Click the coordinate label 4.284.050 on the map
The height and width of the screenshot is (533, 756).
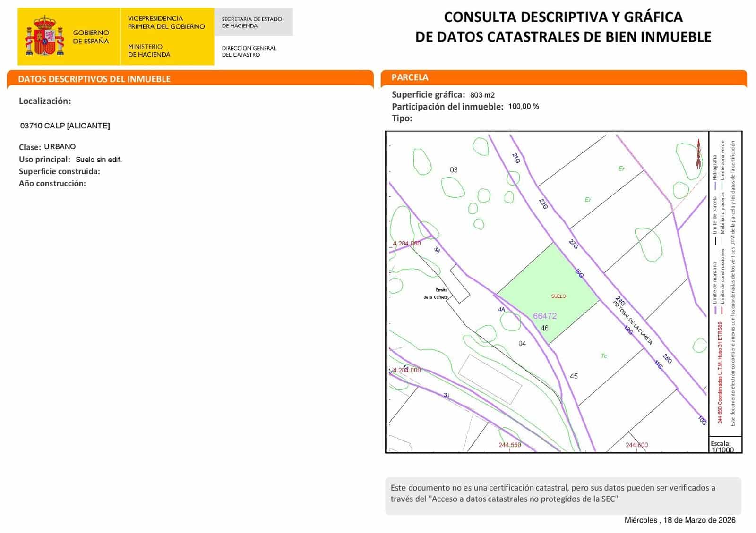[x=407, y=244]
